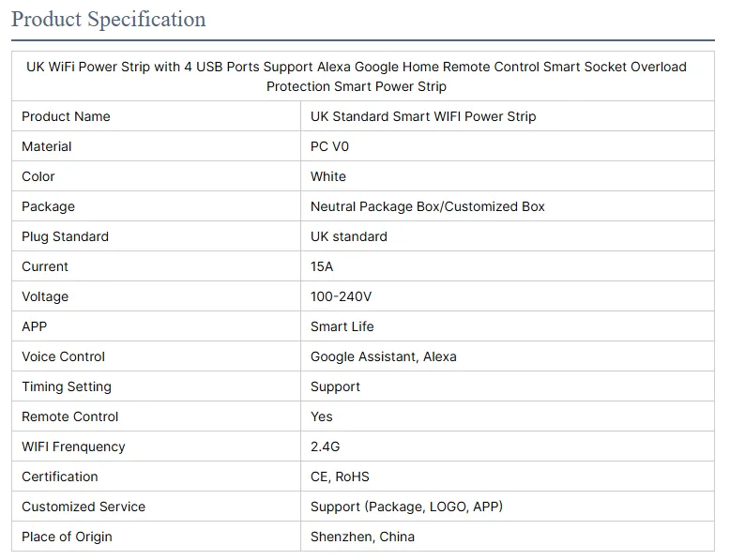Click the Shenzhen, China origin value
Screen dimensions: 730x560
pyautogui.click(x=362, y=537)
